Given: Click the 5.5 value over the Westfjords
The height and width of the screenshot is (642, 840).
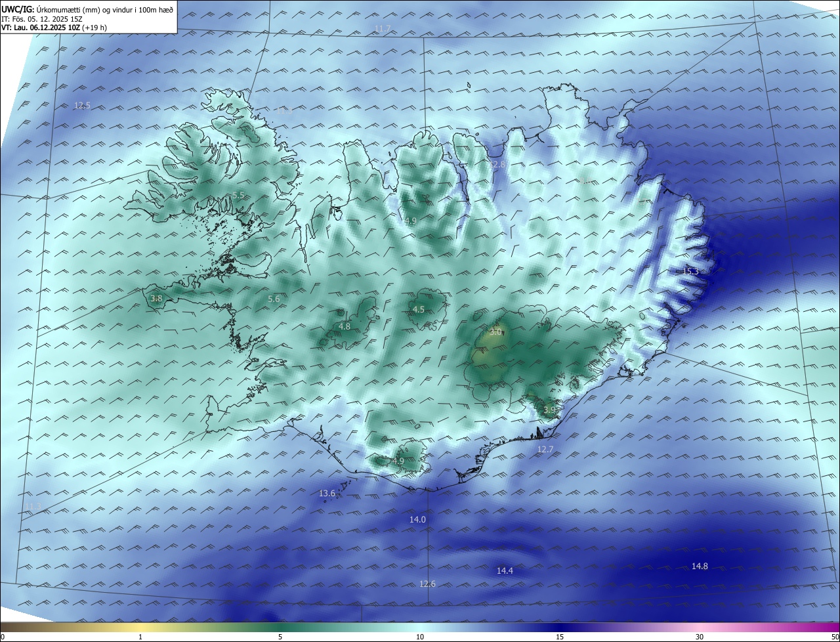Looking at the screenshot, I should (238, 195).
